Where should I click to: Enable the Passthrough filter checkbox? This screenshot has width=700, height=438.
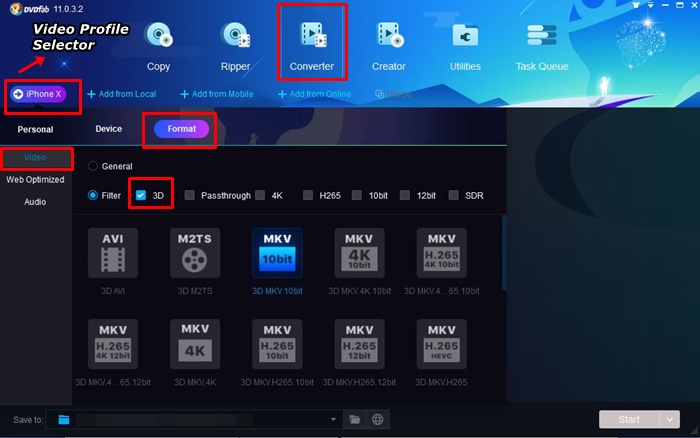tap(190, 196)
